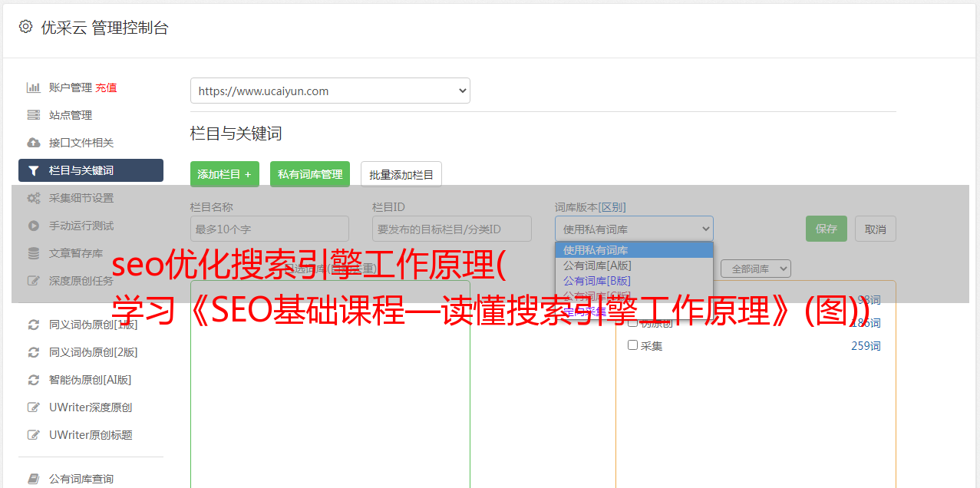Click the 取消 button

(876, 229)
